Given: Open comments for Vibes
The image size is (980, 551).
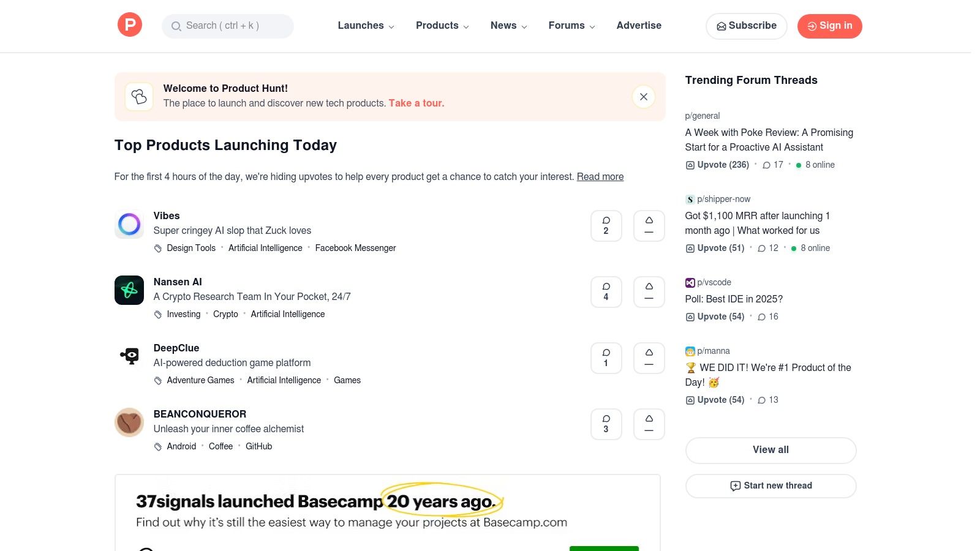Looking at the screenshot, I should pyautogui.click(x=606, y=226).
